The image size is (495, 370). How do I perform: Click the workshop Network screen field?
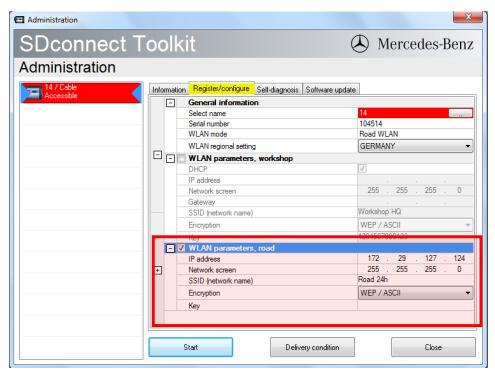tap(415, 190)
